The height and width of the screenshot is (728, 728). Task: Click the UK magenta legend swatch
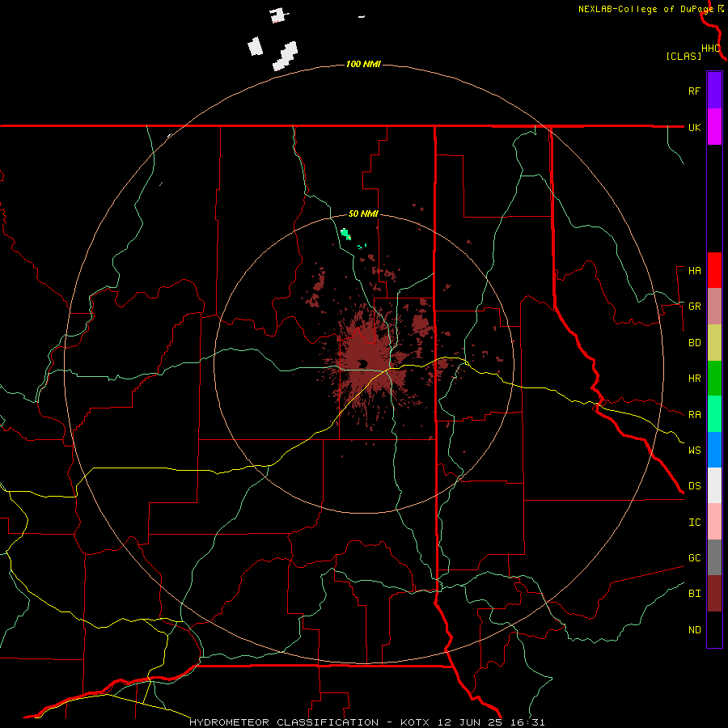(714, 127)
